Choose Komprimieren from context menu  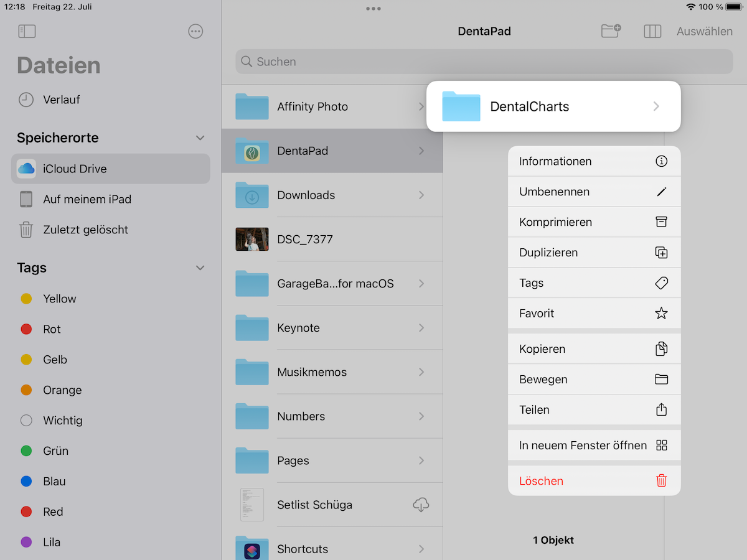coord(594,222)
